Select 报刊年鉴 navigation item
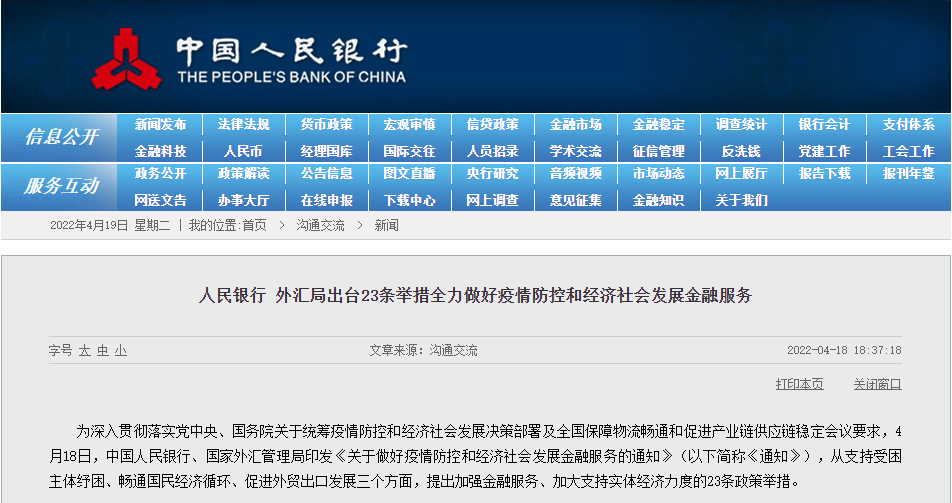The width and height of the screenshot is (952, 503). 908,174
